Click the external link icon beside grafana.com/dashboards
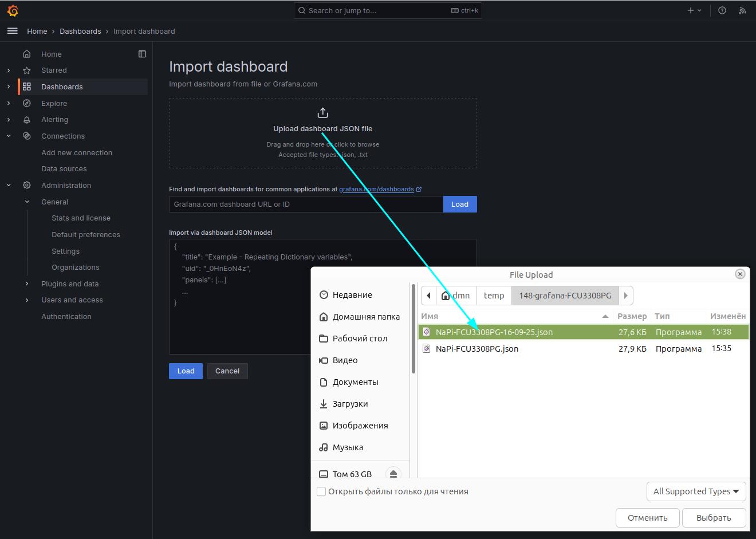This screenshot has height=539, width=756. 419,189
